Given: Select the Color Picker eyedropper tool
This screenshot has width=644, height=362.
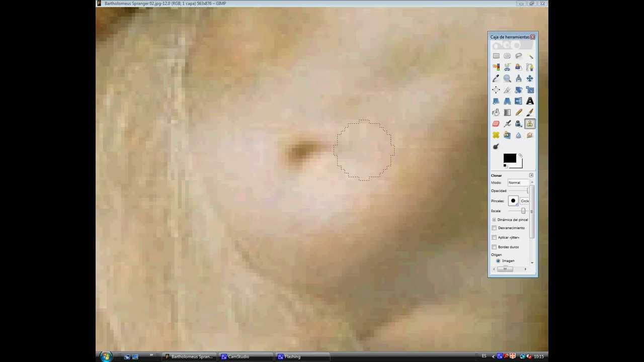Looking at the screenshot, I should 496,78.
